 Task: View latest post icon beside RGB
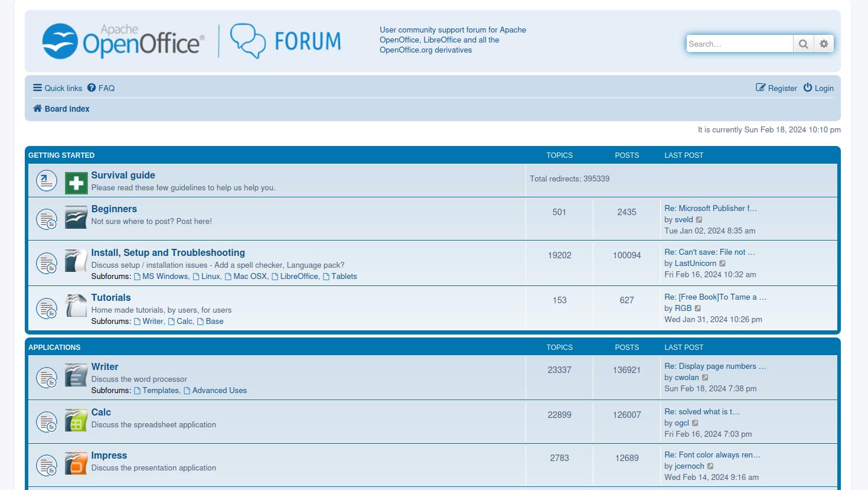[x=698, y=309]
